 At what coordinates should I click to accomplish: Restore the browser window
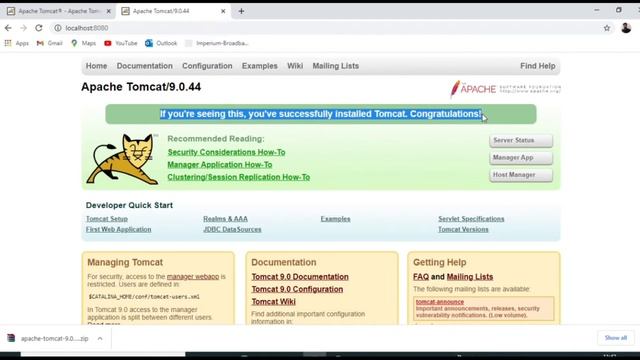click(619, 10)
